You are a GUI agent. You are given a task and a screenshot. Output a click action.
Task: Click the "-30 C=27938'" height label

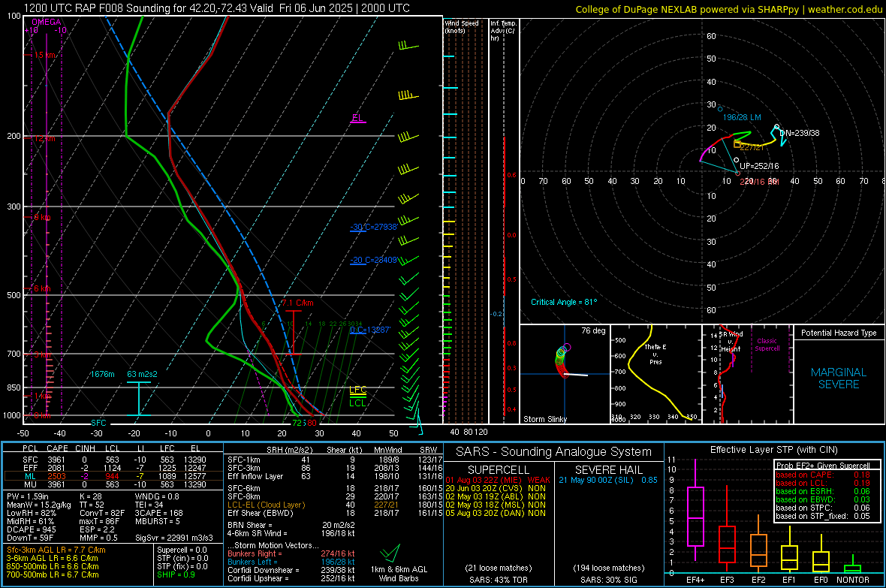(x=373, y=227)
